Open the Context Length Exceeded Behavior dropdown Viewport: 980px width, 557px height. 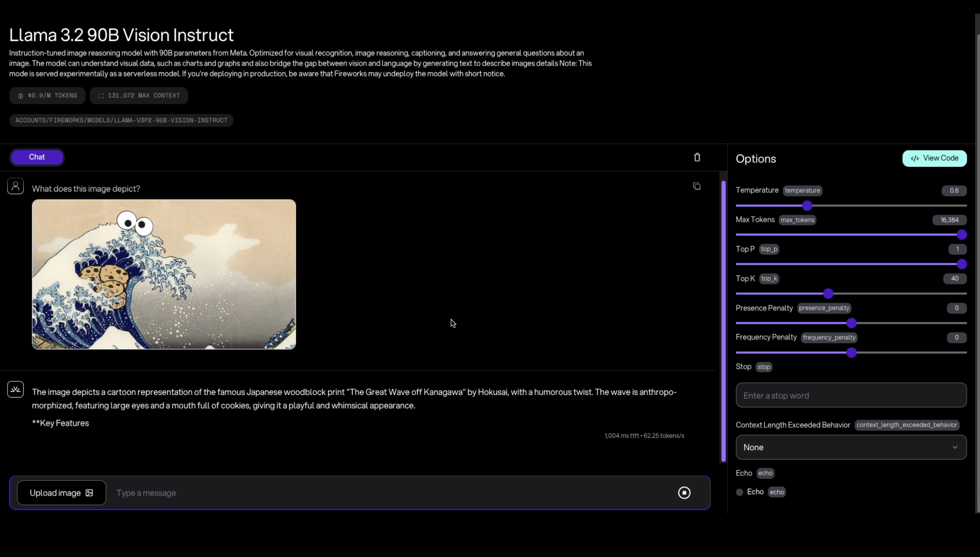(x=851, y=447)
